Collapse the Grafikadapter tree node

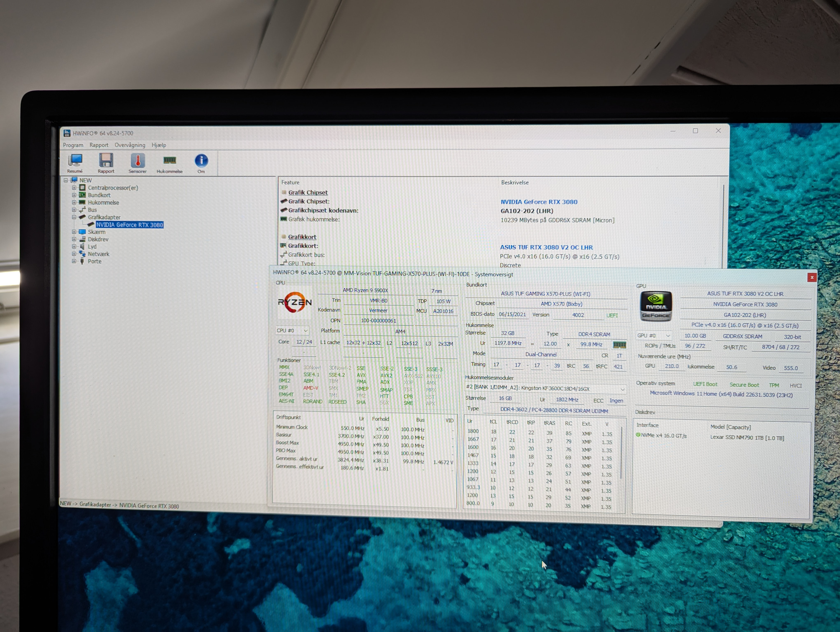(x=74, y=217)
